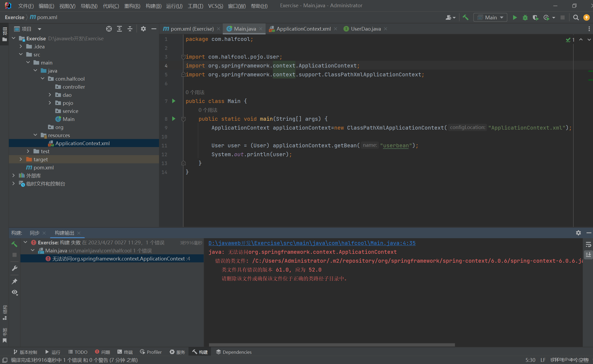
Task: Open the Main run configuration dropdown
Action: point(490,17)
